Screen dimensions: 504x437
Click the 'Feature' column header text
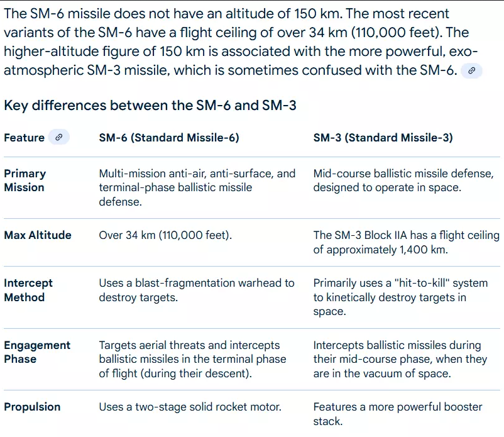[24, 138]
